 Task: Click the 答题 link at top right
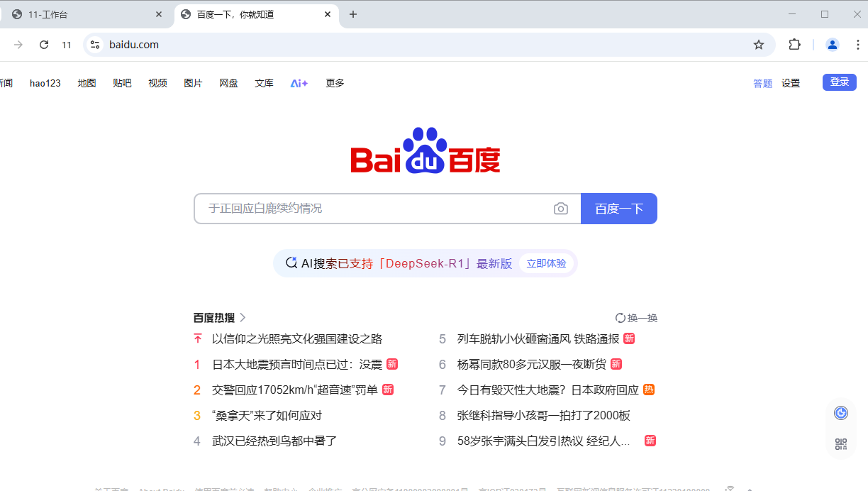pyautogui.click(x=762, y=83)
